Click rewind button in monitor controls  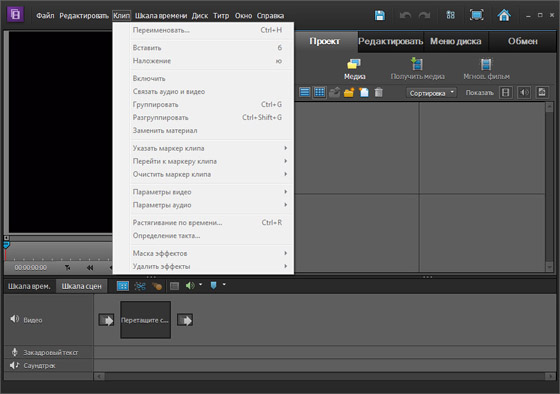pyautogui.click(x=90, y=268)
